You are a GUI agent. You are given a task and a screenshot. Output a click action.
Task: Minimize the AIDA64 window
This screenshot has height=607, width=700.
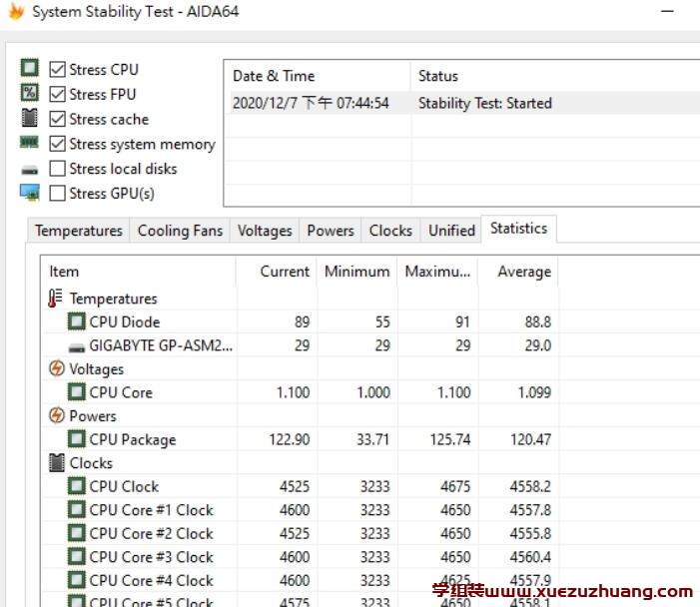(667, 12)
